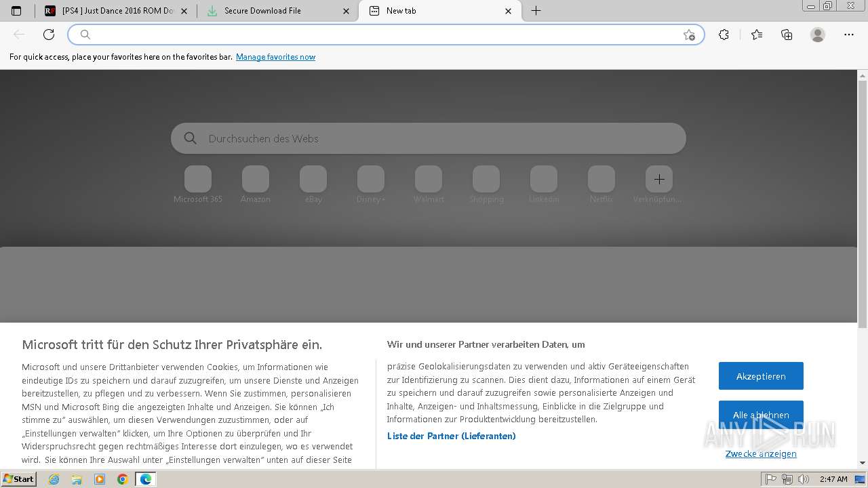868x488 pixels.
Task: Open Liste der Partner (Lieferanten) link
Action: 452,436
